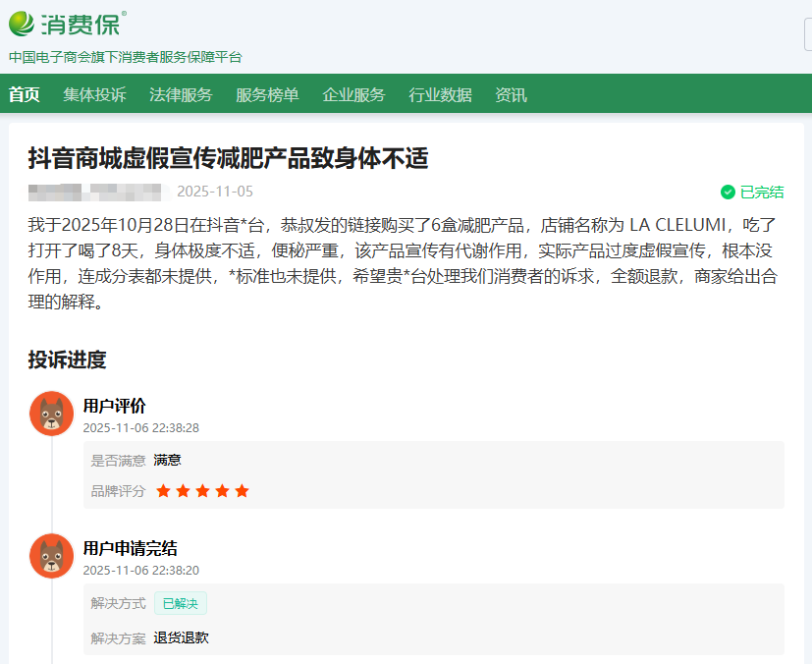Click the 消费保 logo text
The height and width of the screenshot is (664, 812).
[83, 24]
